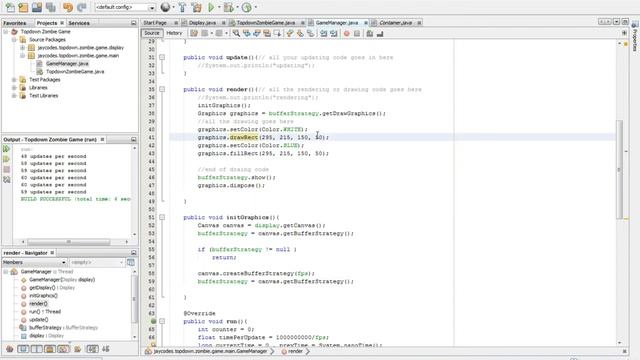Expand the Test Packages node

tap(14, 80)
